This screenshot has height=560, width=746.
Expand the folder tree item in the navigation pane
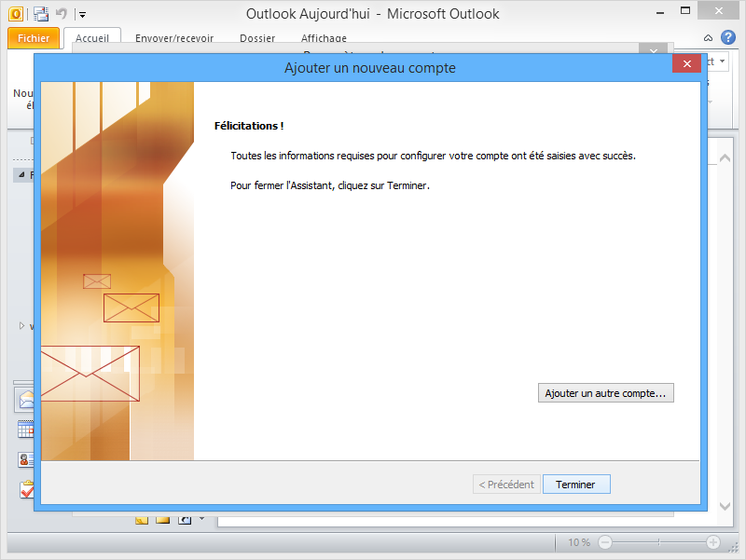coord(21,326)
